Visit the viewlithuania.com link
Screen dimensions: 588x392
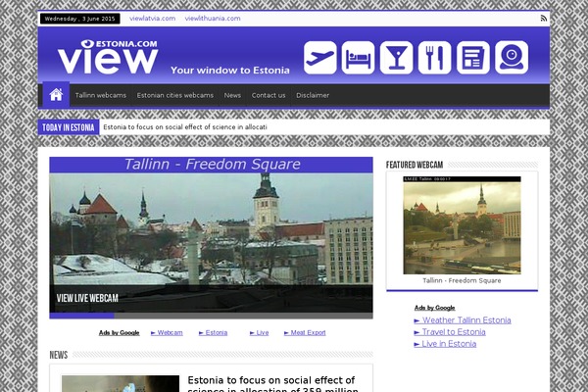pos(213,19)
